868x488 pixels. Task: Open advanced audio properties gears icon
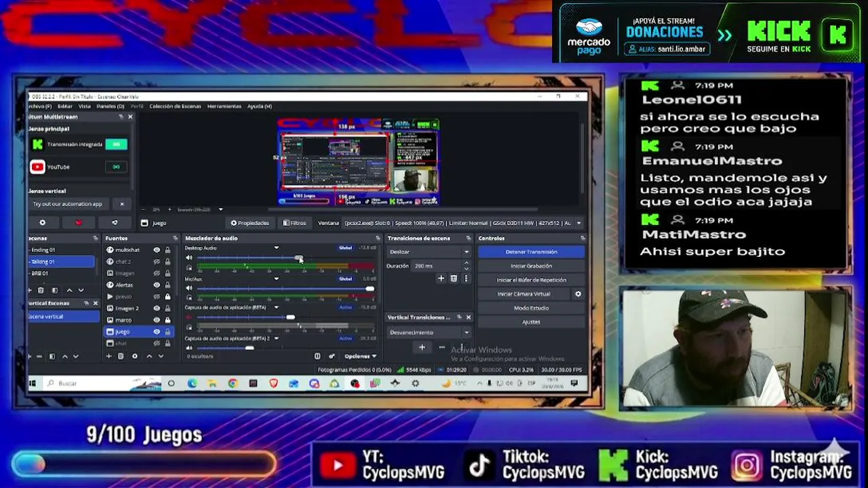pos(332,356)
